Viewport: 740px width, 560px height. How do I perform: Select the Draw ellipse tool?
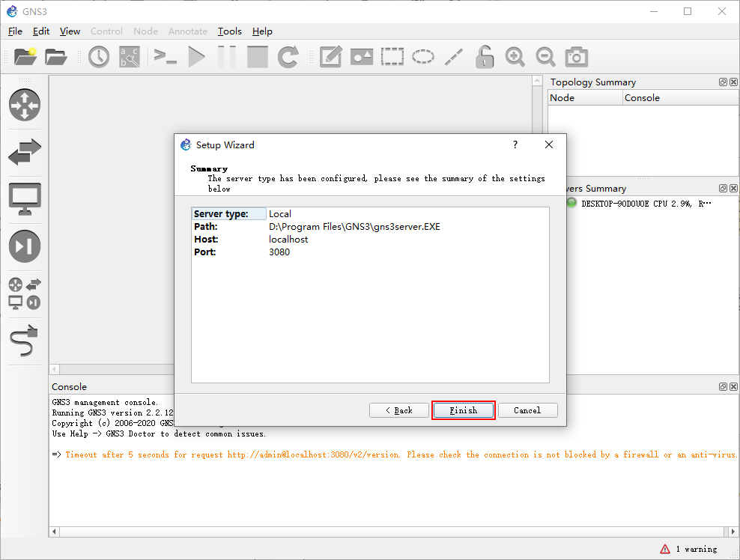(423, 57)
